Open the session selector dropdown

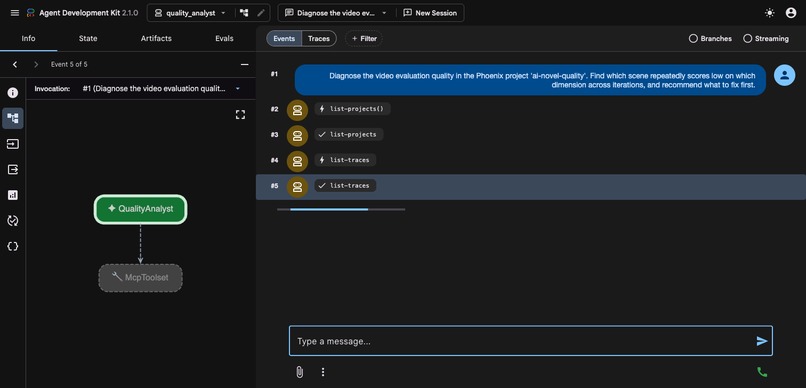(x=335, y=13)
